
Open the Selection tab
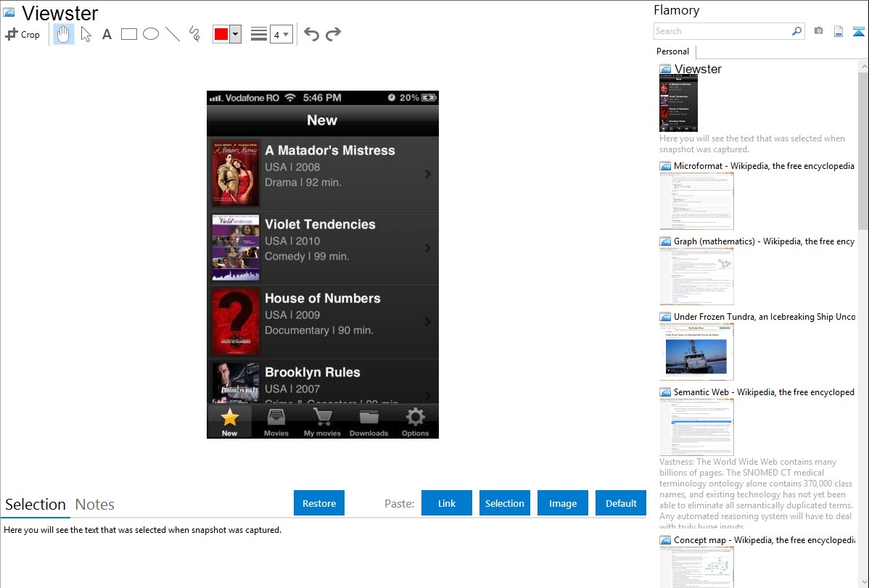tap(36, 505)
